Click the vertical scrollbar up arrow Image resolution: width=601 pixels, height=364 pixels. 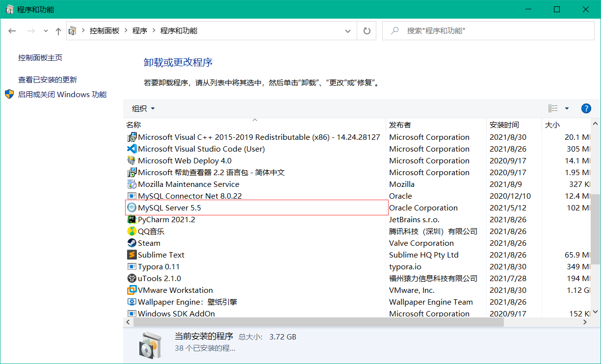pyautogui.click(x=595, y=124)
